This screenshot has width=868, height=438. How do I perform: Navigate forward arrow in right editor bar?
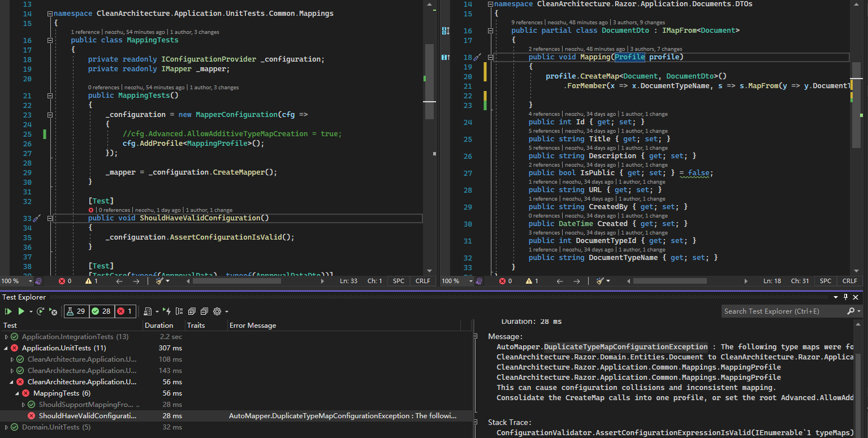tap(577, 281)
